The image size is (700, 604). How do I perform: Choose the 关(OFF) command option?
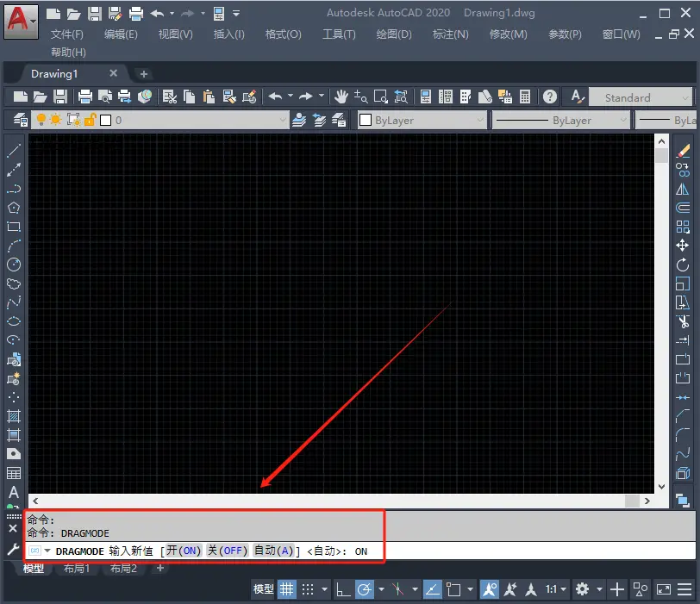[x=228, y=551]
